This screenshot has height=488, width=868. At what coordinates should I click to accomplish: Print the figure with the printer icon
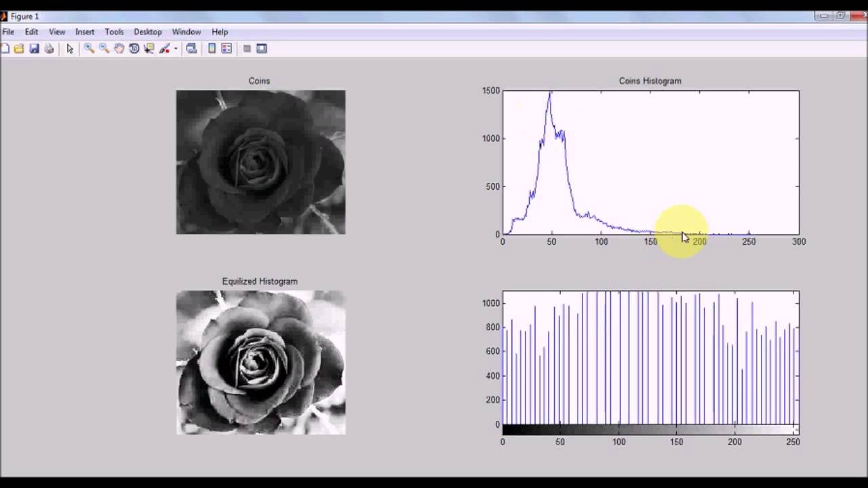click(49, 49)
